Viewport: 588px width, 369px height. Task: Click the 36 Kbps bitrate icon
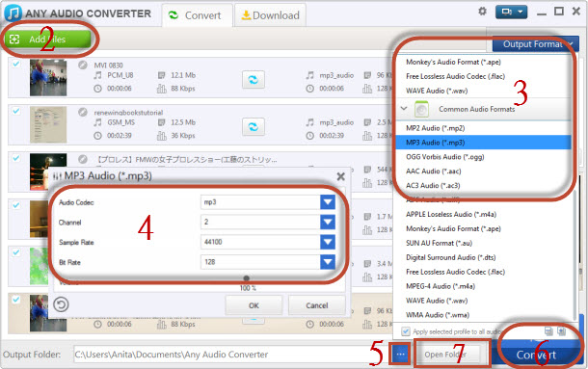click(x=161, y=136)
